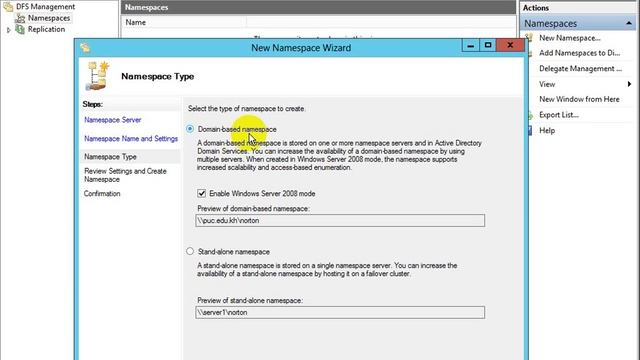Select Replication in the DFS tree

tap(46, 29)
